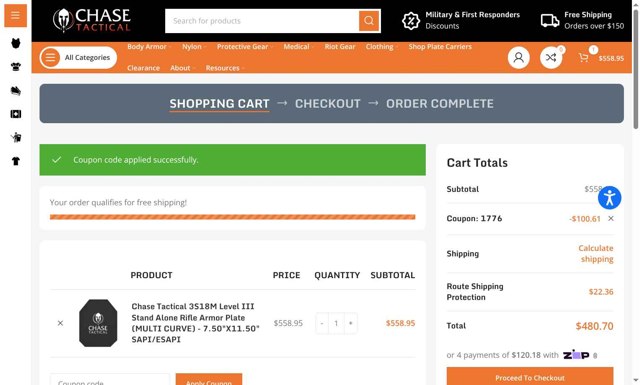Click the body armor vest sidebar icon
The width and height of the screenshot is (640, 385).
(x=16, y=43)
